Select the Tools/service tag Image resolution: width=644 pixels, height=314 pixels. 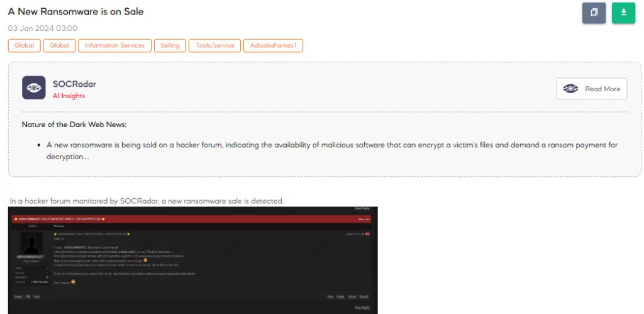pos(215,45)
